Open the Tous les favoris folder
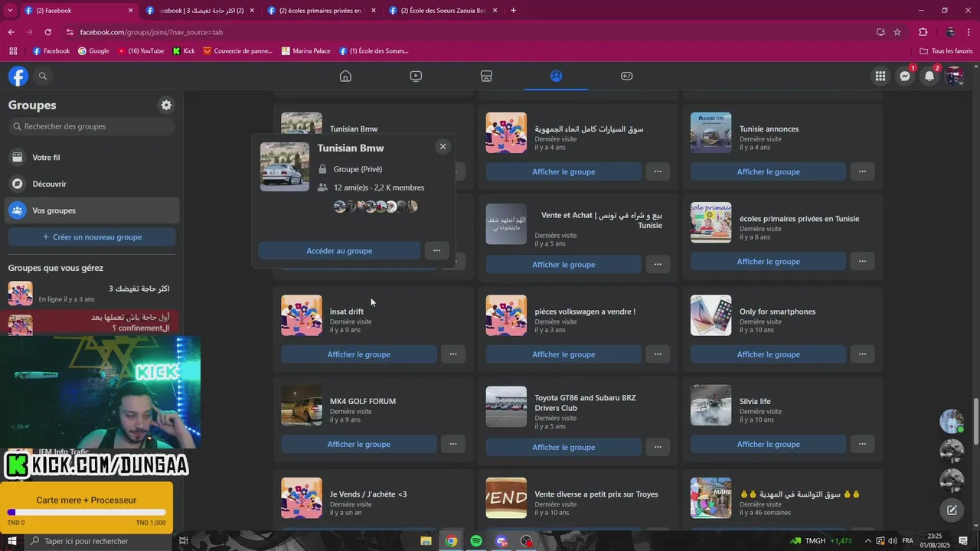 pos(946,51)
